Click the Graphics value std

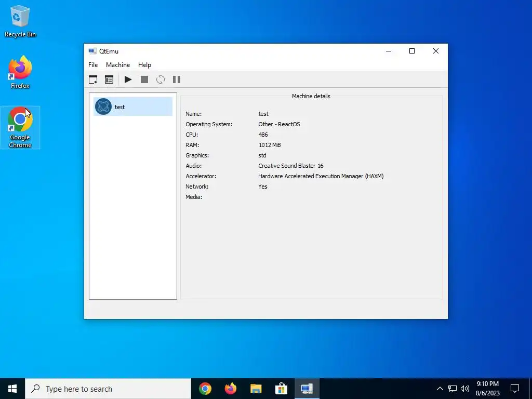pos(262,155)
